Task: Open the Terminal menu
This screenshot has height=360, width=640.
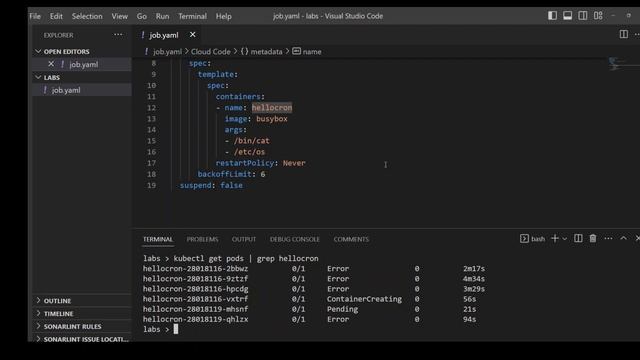Action: click(x=192, y=16)
